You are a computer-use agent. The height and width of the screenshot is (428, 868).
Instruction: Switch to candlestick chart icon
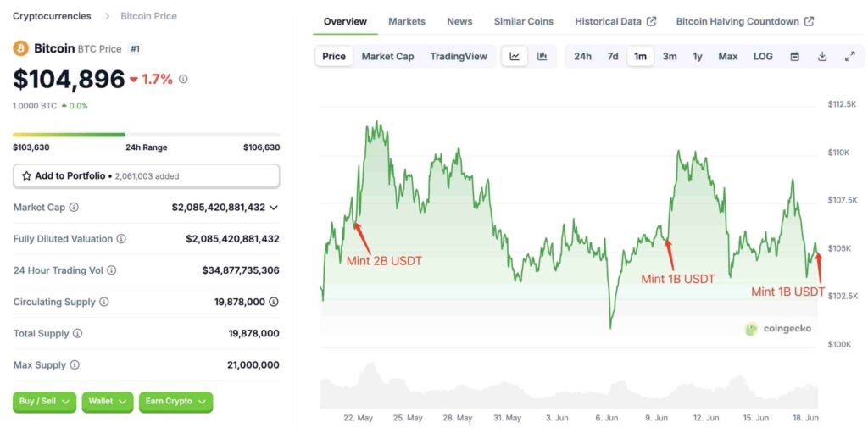click(x=542, y=57)
